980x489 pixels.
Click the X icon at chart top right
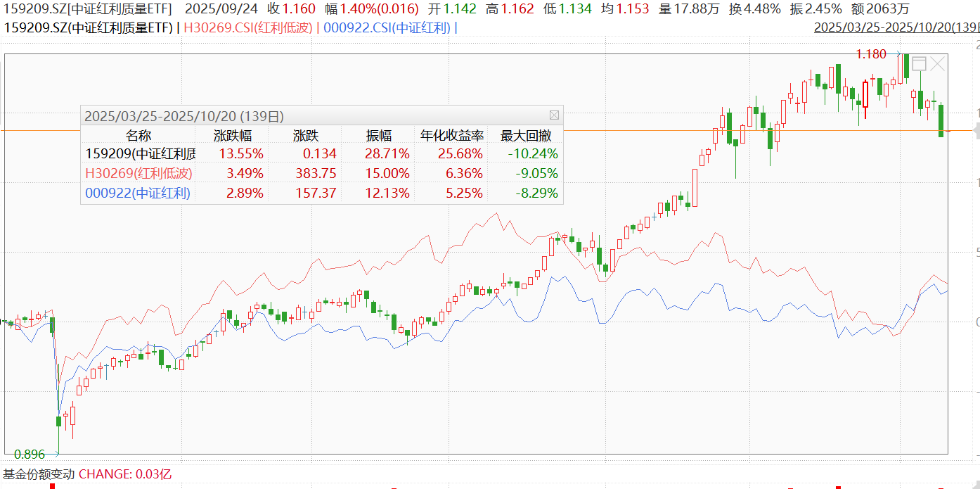pos(939,64)
